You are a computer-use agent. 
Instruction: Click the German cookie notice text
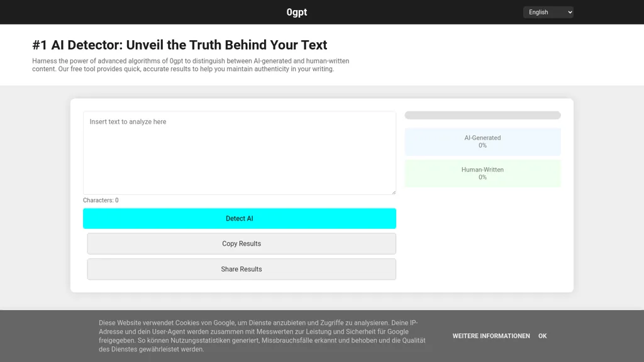pyautogui.click(x=262, y=336)
